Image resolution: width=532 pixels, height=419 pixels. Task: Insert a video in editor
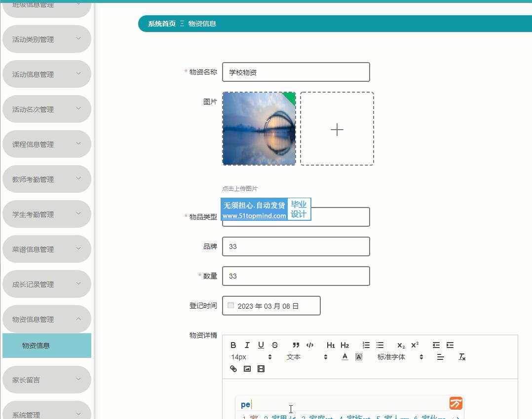[261, 369]
